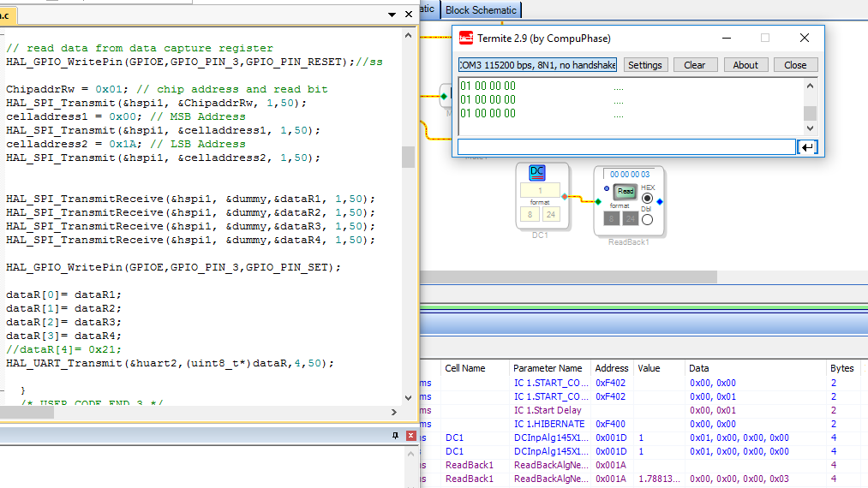The width and height of the screenshot is (868, 488).
Task: Click the vertical scrollbar thumb in code editor
Action: pyautogui.click(x=408, y=157)
